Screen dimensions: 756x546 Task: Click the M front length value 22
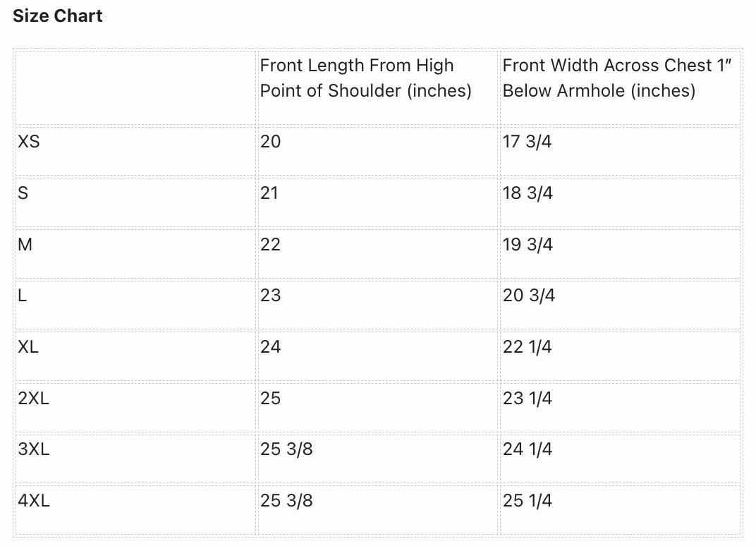pyautogui.click(x=271, y=245)
